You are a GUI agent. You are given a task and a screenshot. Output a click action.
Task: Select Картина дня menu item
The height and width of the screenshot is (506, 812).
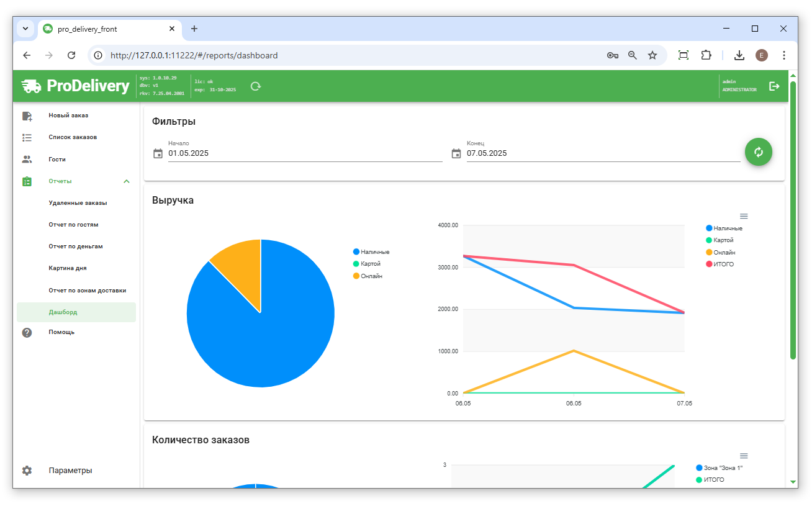click(68, 268)
